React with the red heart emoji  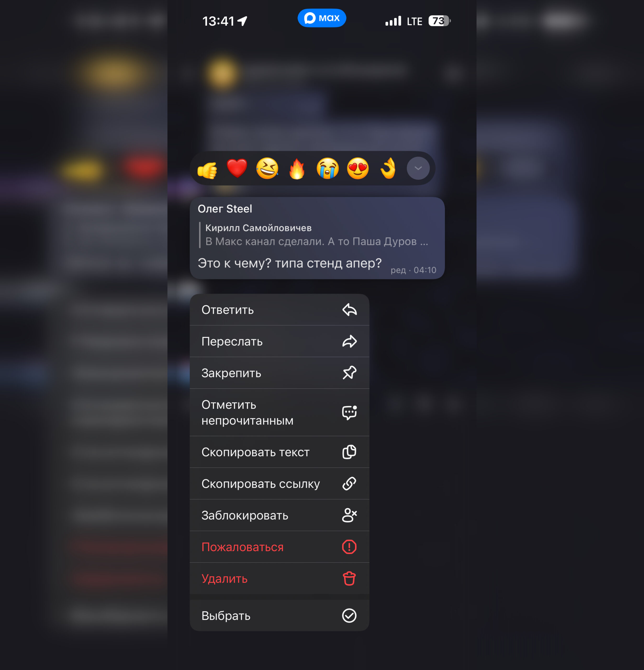click(x=237, y=168)
